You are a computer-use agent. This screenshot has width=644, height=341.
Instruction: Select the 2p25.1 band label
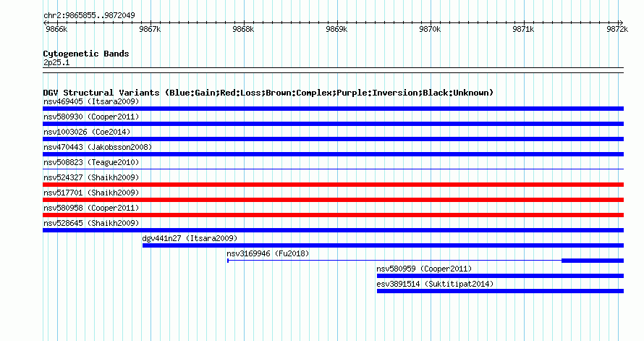point(56,62)
